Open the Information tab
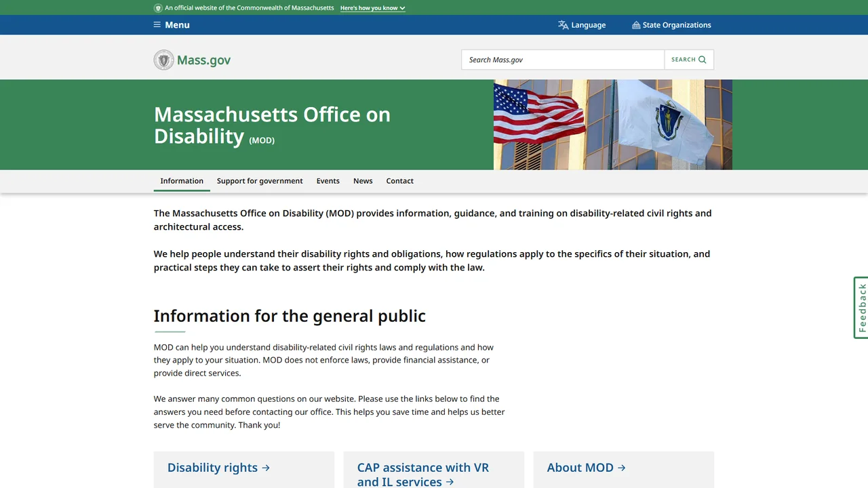The height and width of the screenshot is (488, 868). (182, 181)
